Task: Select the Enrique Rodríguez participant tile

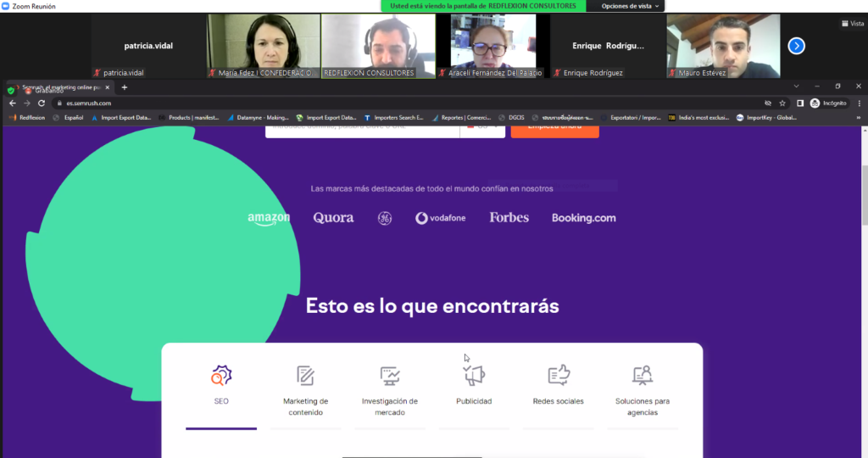Action: pos(609,46)
